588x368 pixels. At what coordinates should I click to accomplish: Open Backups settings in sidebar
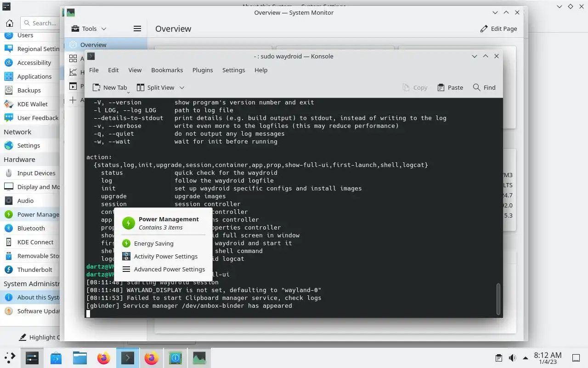tap(30, 90)
